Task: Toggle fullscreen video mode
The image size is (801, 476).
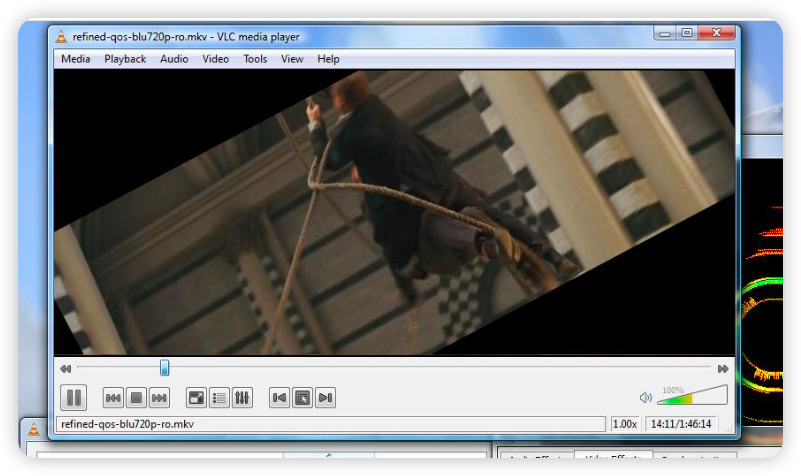Action: [196, 398]
